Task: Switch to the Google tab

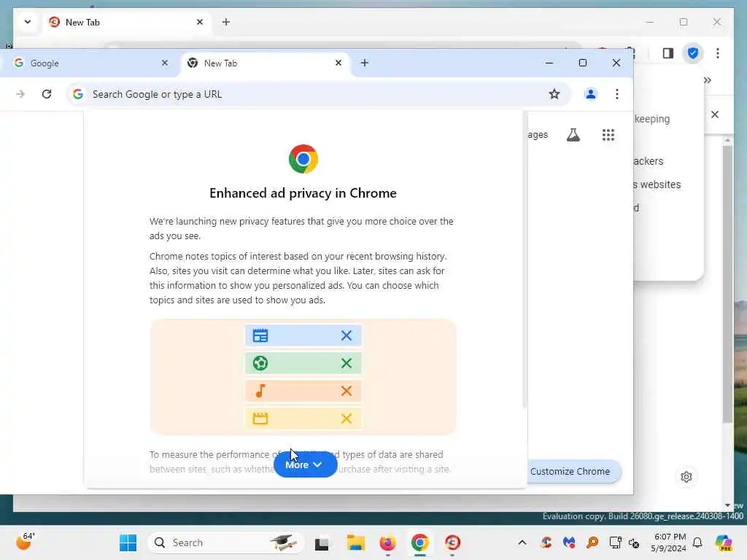Action: click(x=90, y=63)
